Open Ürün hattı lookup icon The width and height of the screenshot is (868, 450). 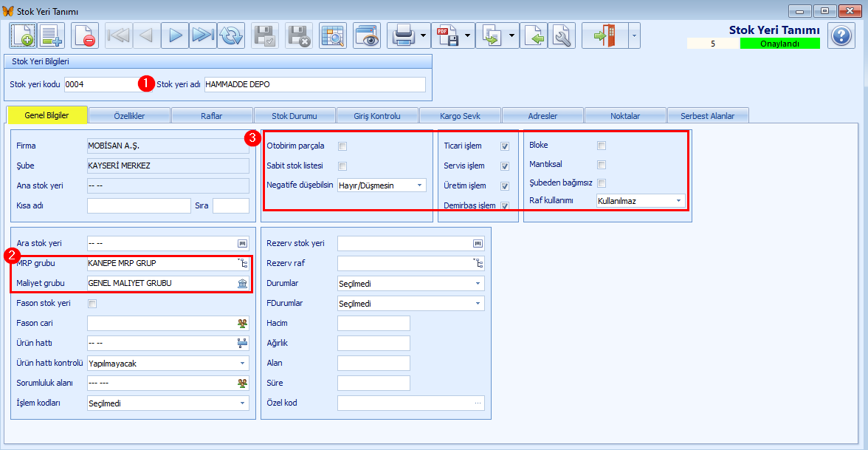[242, 343]
